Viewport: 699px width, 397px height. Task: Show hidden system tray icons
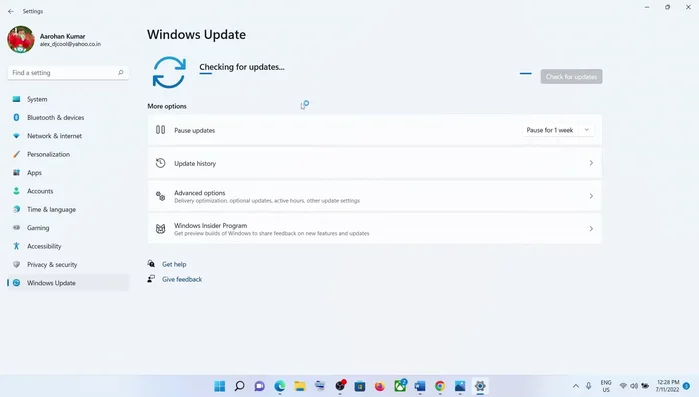[576, 386]
